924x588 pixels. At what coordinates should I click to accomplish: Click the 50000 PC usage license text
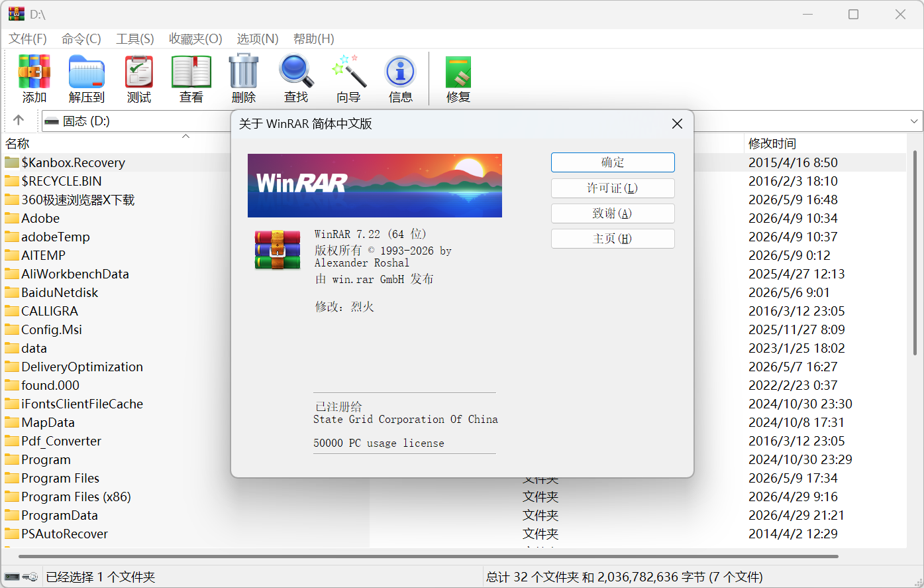(x=379, y=443)
